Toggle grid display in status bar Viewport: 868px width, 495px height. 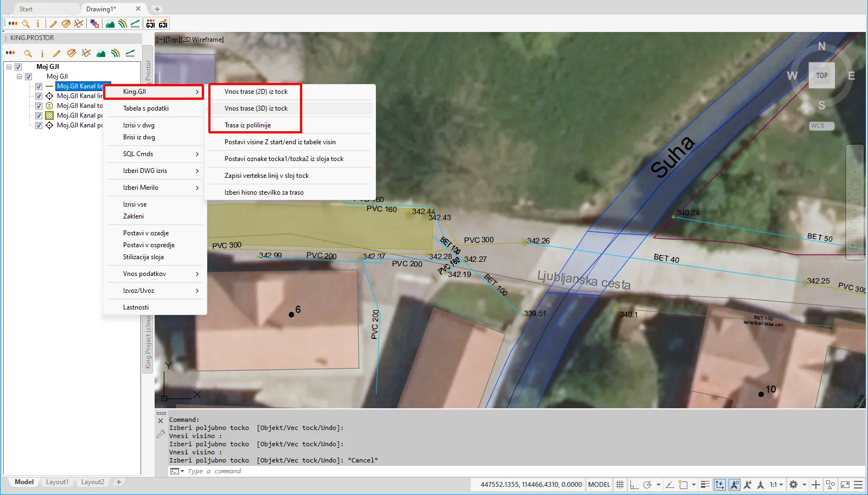coord(620,485)
